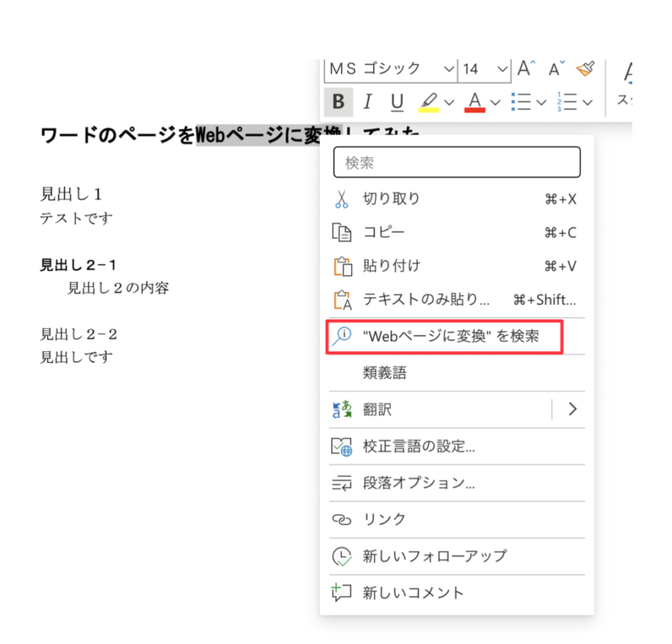672x644 pixels.
Task: Choose 貼り付け from context menu
Action: tap(457, 266)
